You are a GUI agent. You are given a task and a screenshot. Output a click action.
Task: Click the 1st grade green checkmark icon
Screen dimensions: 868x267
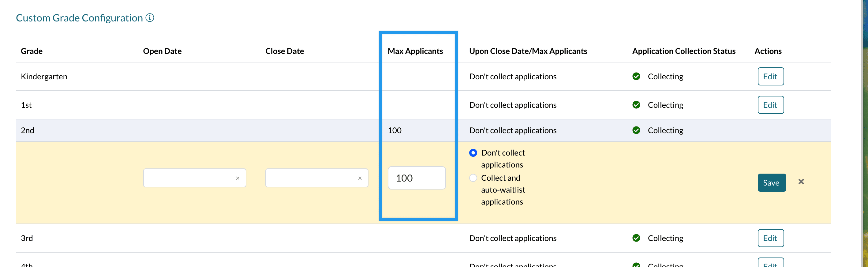(636, 105)
